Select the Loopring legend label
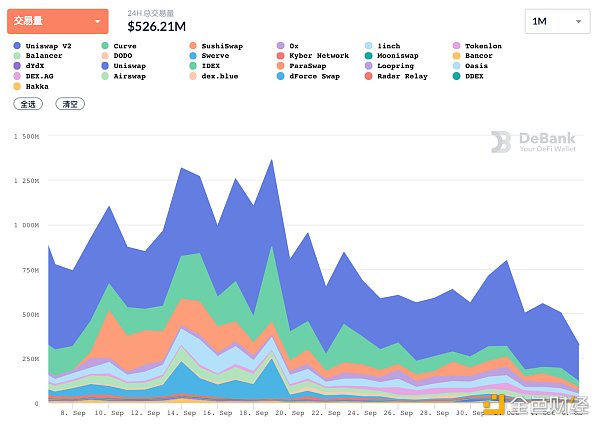The width and height of the screenshot is (600, 426). [x=395, y=66]
